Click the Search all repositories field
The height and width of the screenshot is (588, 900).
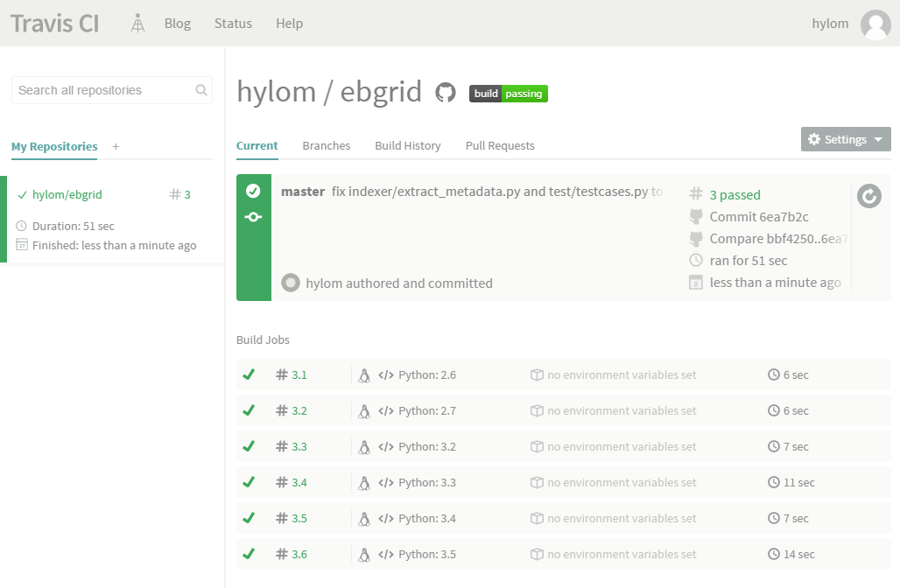[x=112, y=90]
